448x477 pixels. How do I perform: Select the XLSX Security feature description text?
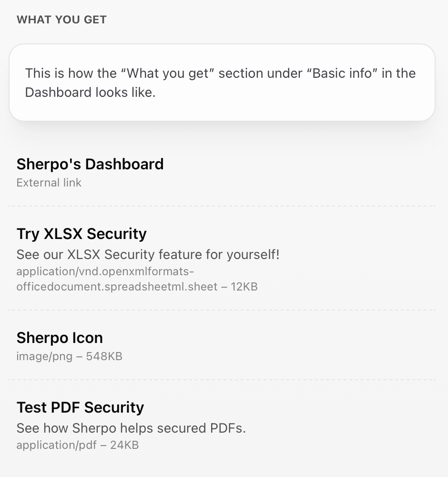pos(148,254)
